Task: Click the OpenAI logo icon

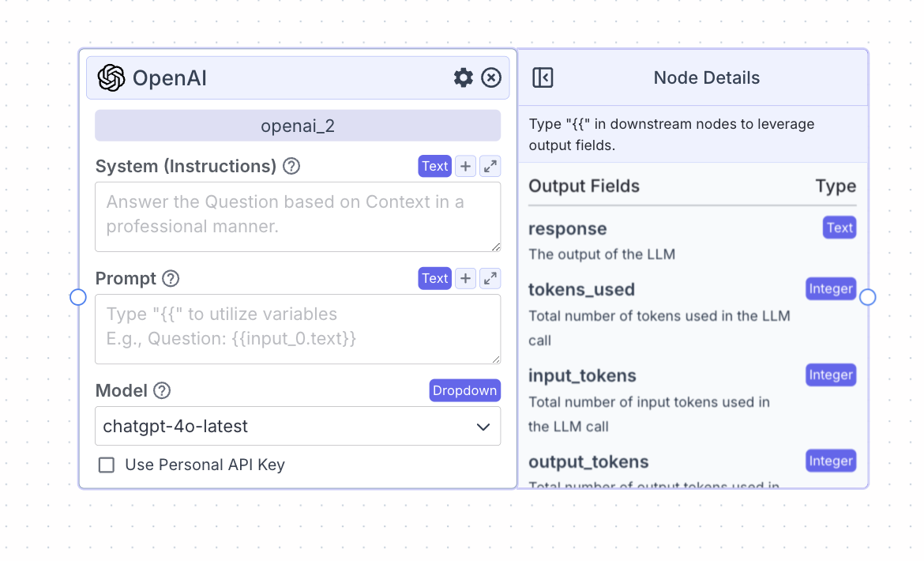Action: pos(111,77)
